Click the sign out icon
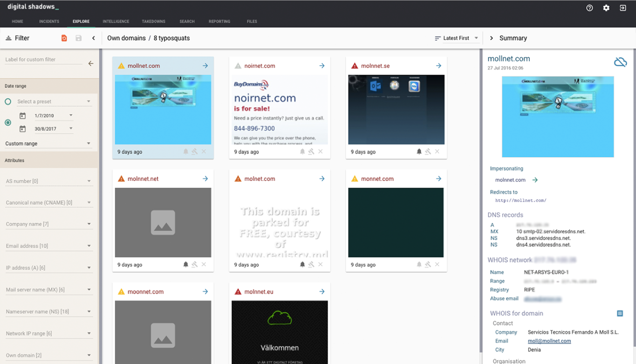The image size is (636, 364). pyautogui.click(x=623, y=8)
